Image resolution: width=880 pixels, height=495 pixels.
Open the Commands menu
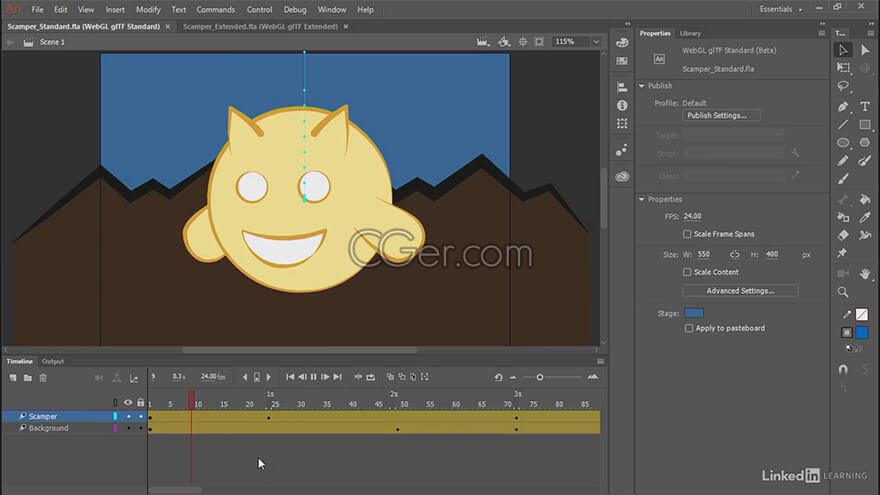click(216, 10)
